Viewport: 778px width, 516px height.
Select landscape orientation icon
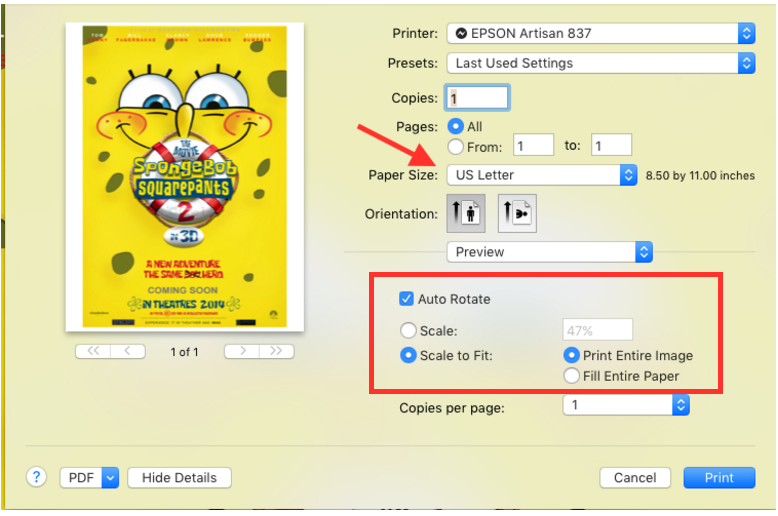(517, 213)
